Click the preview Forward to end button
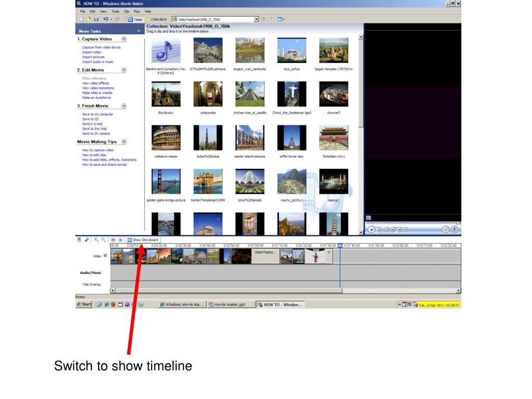 (405, 230)
